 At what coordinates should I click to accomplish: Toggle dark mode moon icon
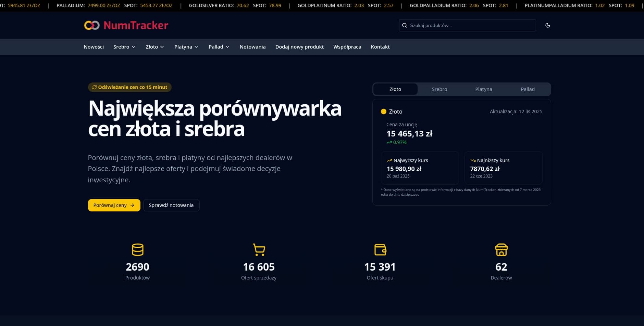tap(547, 25)
